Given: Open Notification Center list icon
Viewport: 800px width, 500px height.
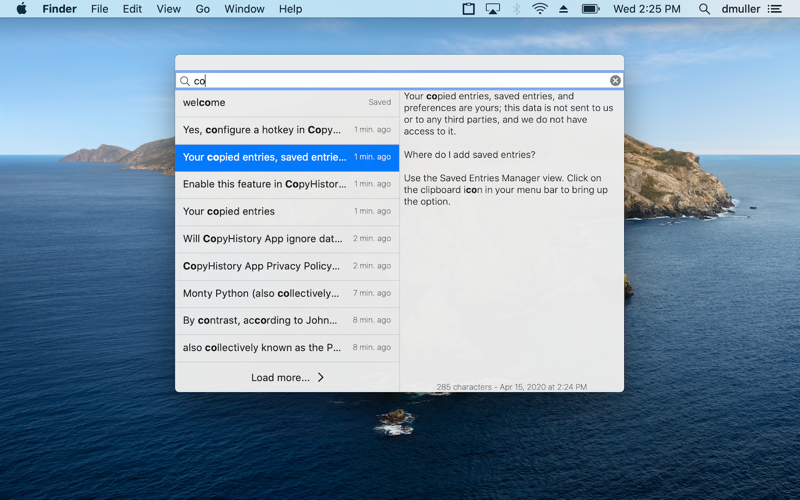Looking at the screenshot, I should click(774, 9).
